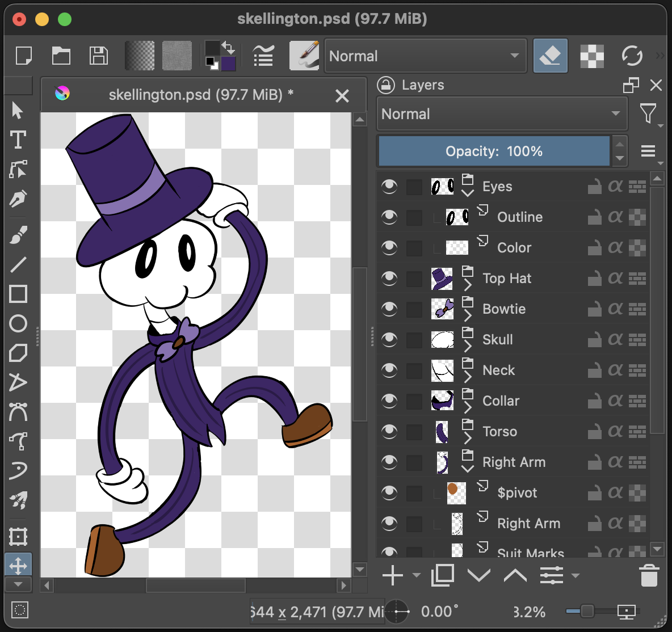Open the layer blending mode dropdown

[502, 113]
